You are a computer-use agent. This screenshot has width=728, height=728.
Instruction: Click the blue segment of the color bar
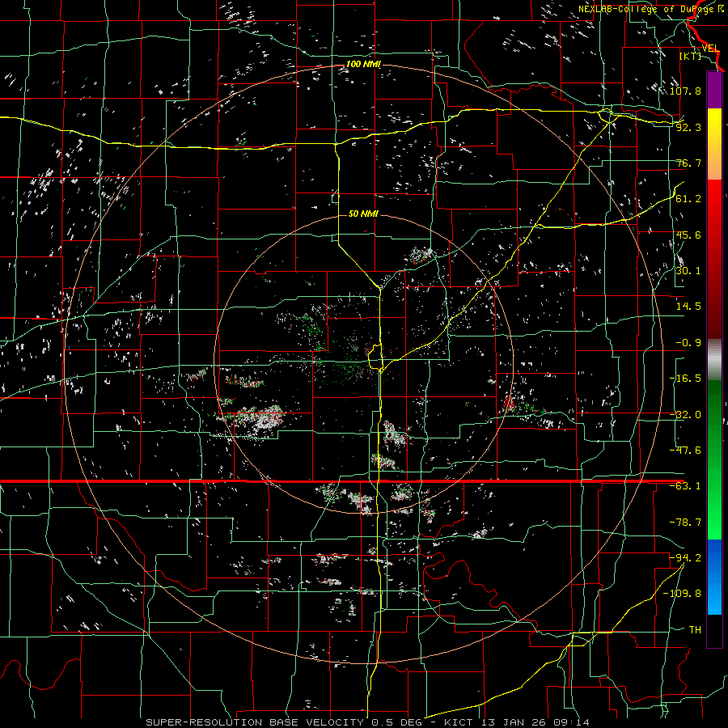click(714, 577)
